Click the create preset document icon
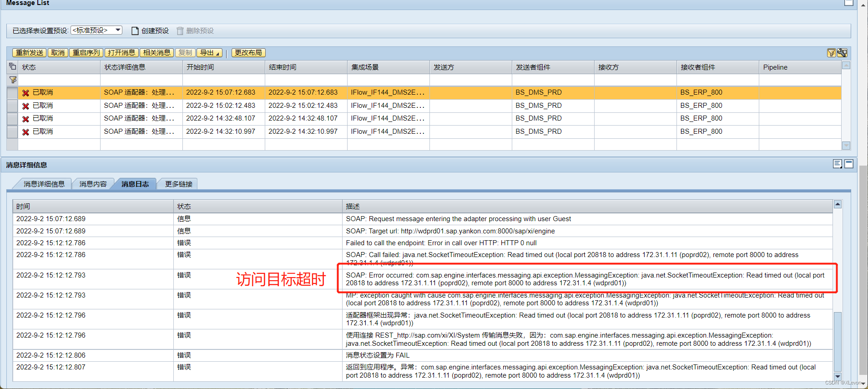This screenshot has height=389, width=868. [x=135, y=31]
